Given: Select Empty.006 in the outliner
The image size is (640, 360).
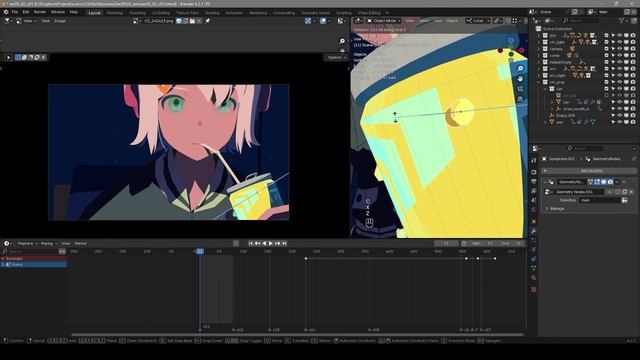Looking at the screenshot, I should [x=565, y=116].
